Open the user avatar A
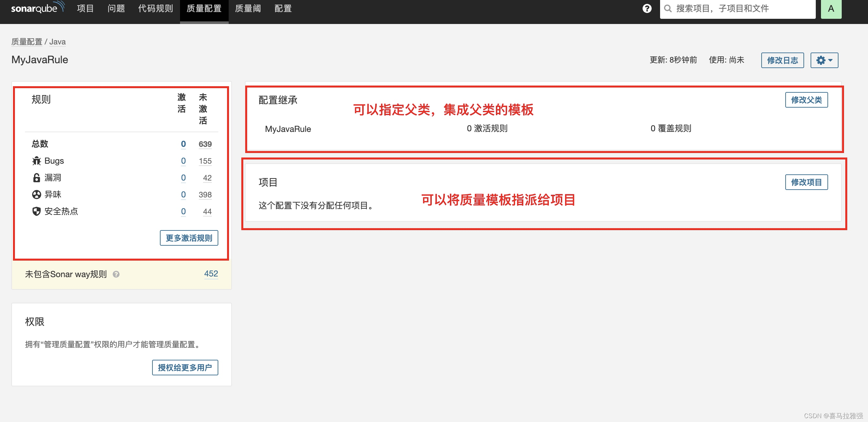The height and width of the screenshot is (422, 868). coord(831,8)
